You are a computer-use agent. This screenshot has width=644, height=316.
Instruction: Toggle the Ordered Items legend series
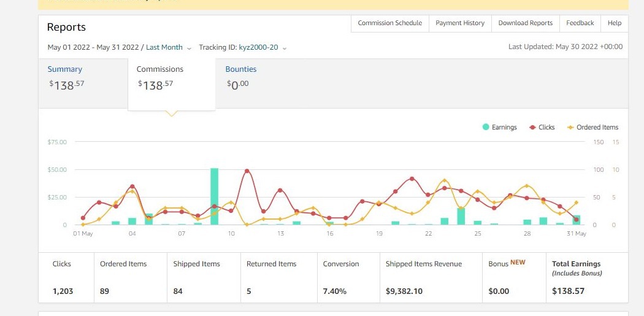(592, 128)
